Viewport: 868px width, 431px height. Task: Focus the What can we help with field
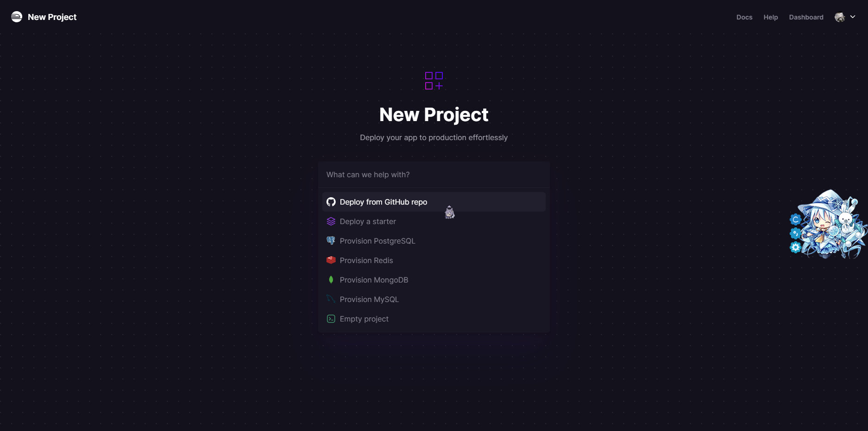(x=434, y=174)
